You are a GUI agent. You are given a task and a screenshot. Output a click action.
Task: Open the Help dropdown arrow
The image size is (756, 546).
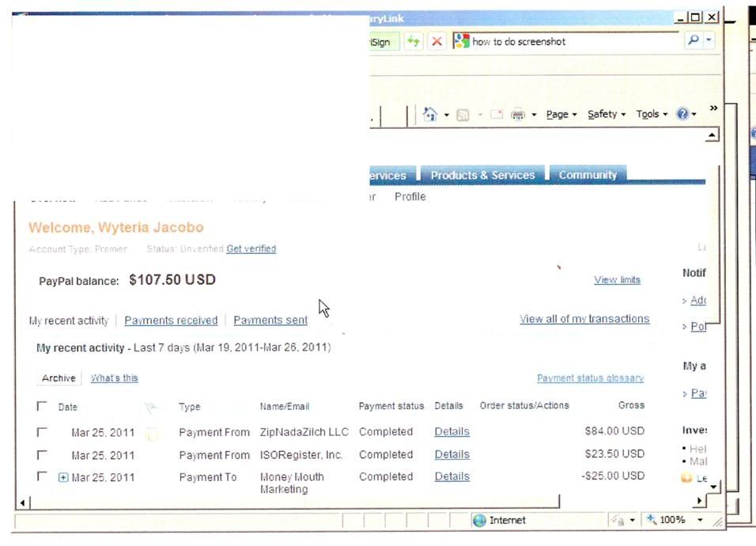click(x=694, y=114)
